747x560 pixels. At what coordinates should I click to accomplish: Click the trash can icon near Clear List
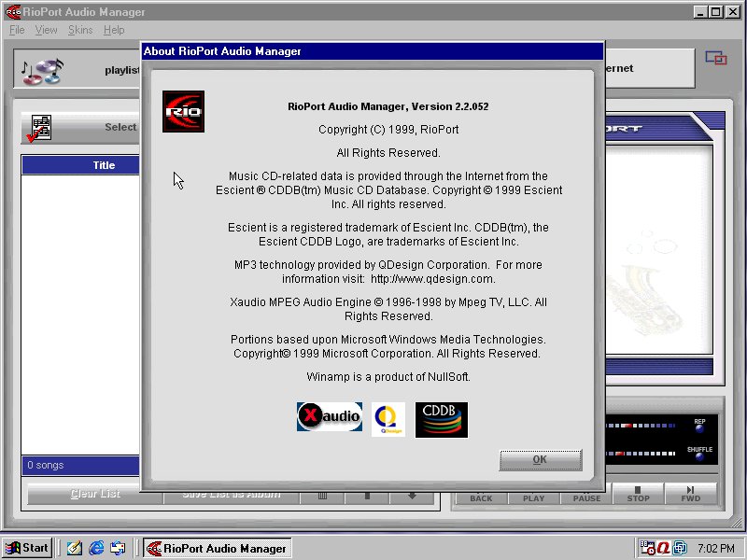tap(321, 496)
